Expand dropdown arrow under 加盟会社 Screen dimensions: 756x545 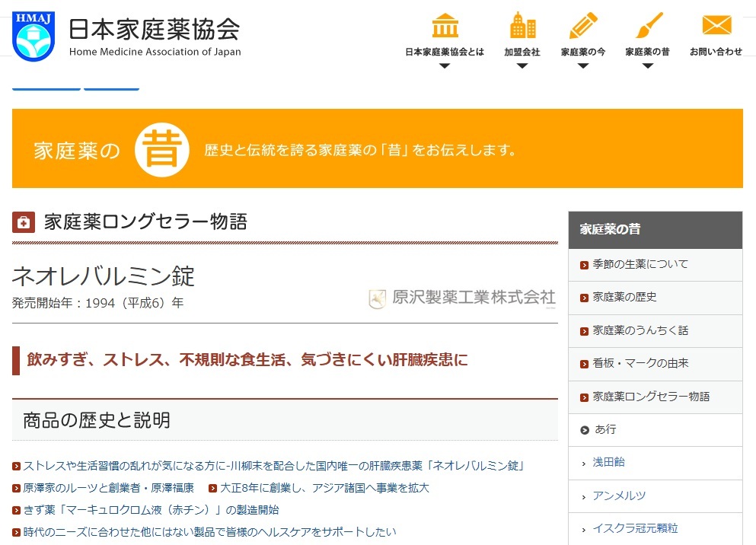[522, 66]
